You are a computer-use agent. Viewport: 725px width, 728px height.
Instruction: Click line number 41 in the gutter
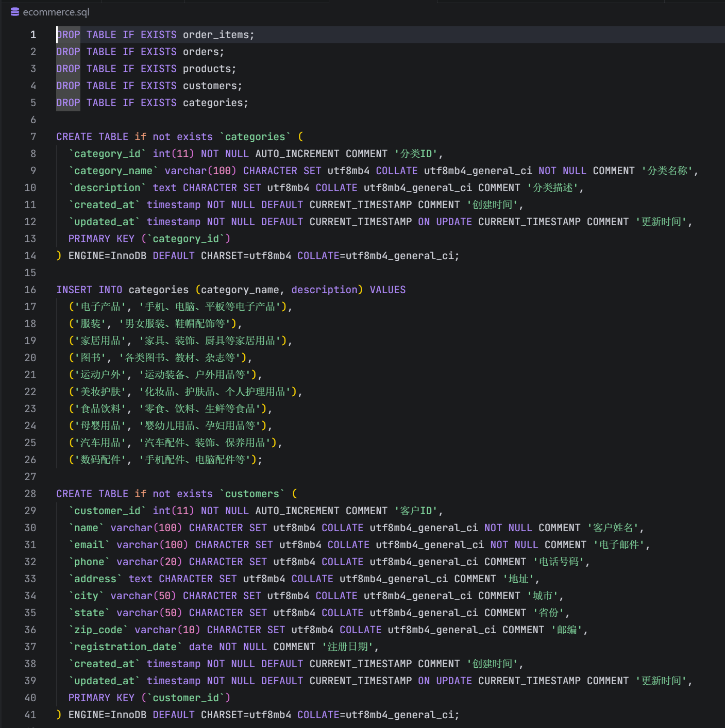point(30,715)
